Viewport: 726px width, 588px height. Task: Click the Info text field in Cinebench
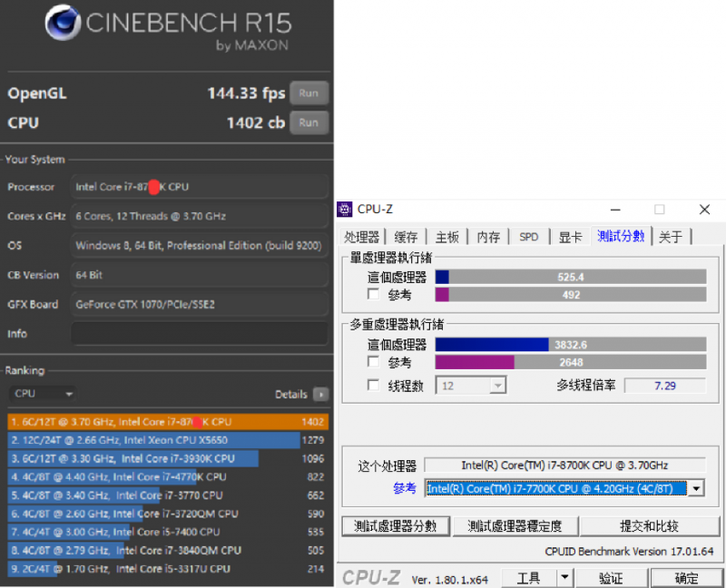pyautogui.click(x=199, y=334)
